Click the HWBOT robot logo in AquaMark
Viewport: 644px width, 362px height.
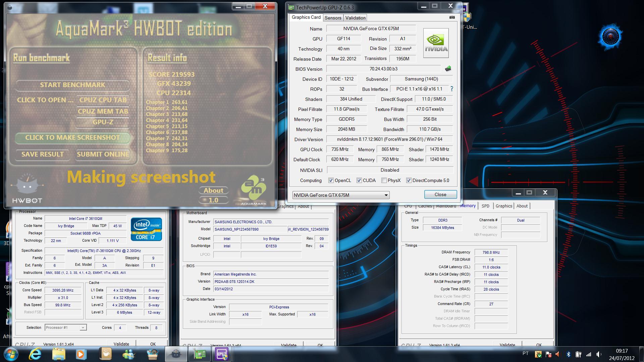point(27,188)
